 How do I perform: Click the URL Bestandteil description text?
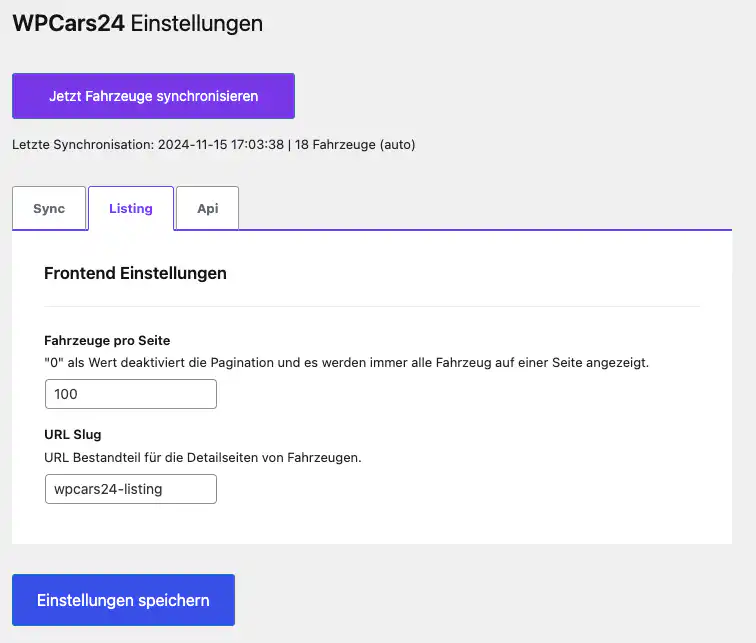[203, 457]
